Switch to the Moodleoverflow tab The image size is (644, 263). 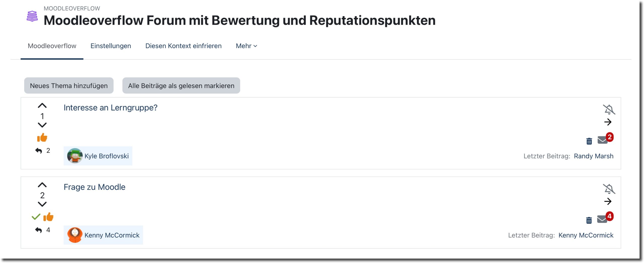click(x=52, y=46)
